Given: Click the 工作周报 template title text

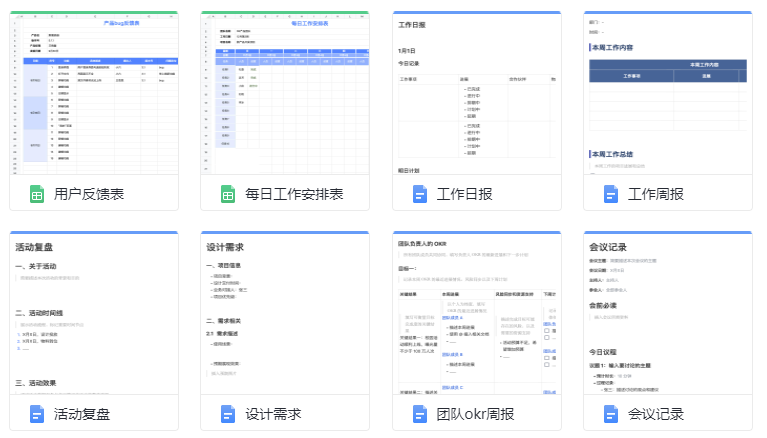Looking at the screenshot, I should [x=656, y=194].
